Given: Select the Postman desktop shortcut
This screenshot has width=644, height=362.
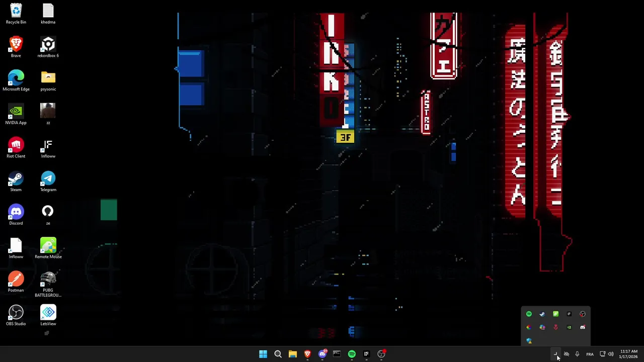Looking at the screenshot, I should pos(16,282).
